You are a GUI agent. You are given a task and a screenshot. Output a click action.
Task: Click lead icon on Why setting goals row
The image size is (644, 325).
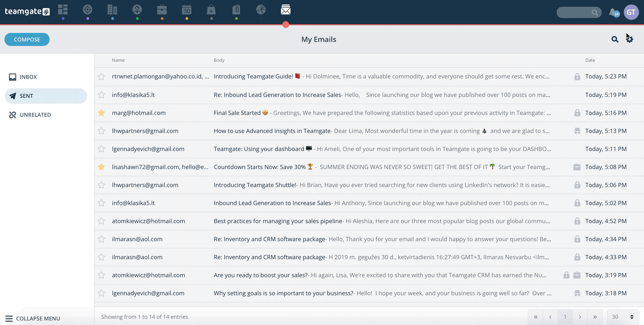(577, 293)
